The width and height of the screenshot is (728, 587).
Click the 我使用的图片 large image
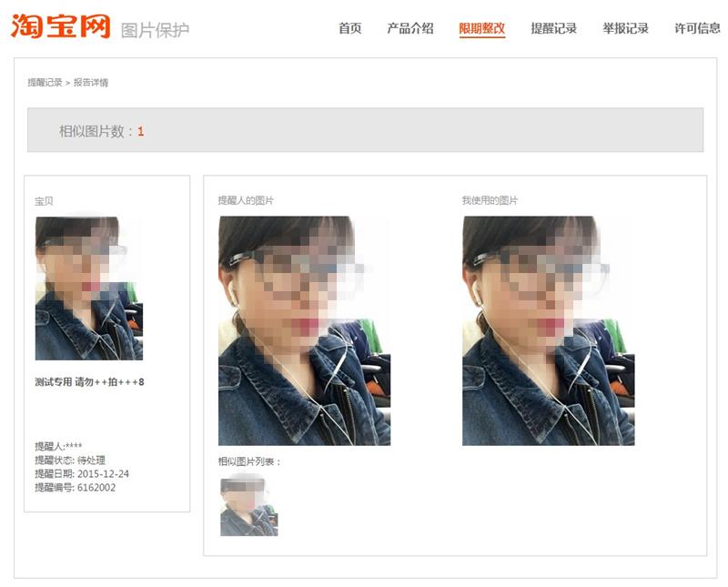pos(549,330)
